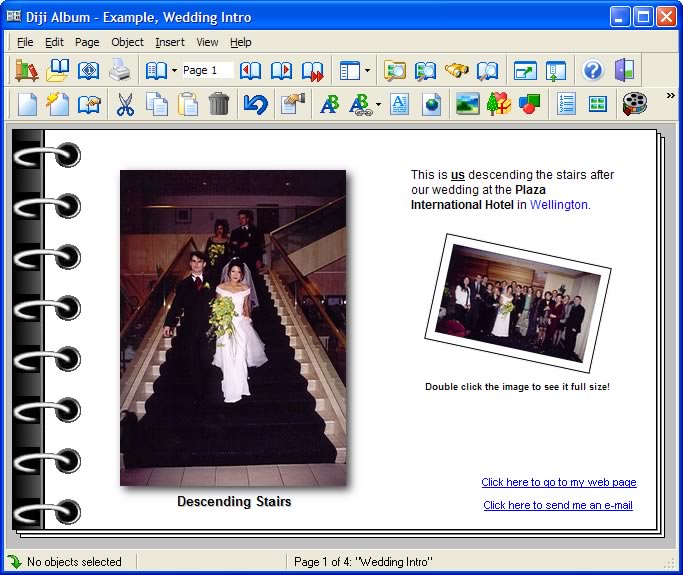The width and height of the screenshot is (683, 575).
Task: Click the blue Help question mark icon
Action: click(x=593, y=70)
